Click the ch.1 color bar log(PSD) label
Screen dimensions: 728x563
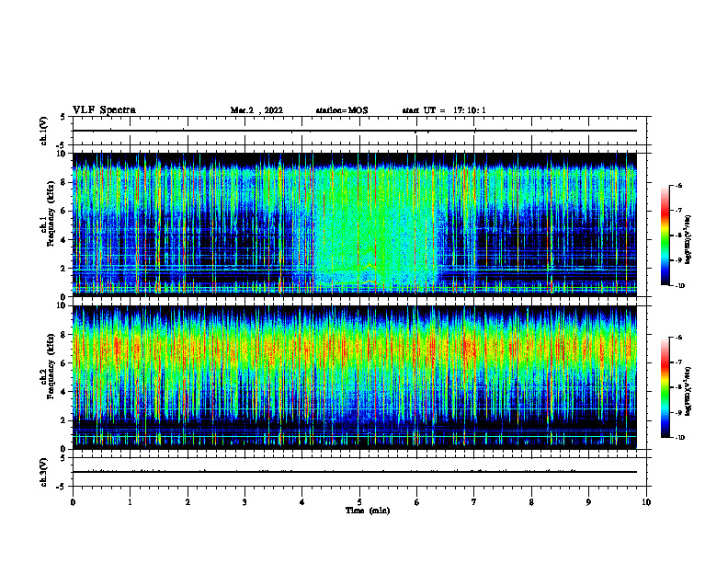(688, 240)
